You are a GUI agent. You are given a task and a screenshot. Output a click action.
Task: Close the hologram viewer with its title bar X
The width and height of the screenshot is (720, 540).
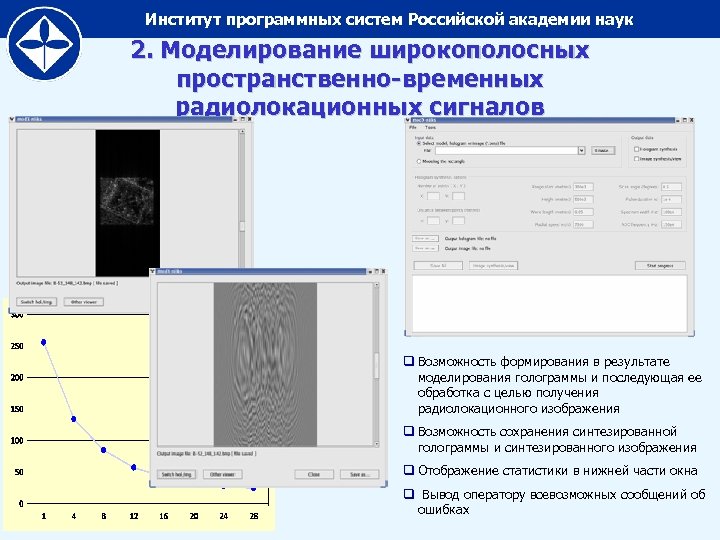pos(383,271)
